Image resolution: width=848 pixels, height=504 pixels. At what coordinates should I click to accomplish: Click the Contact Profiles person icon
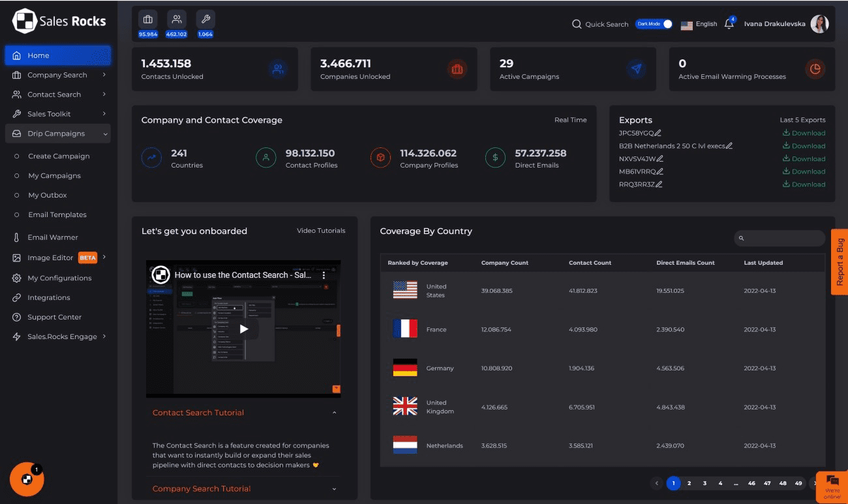point(265,158)
